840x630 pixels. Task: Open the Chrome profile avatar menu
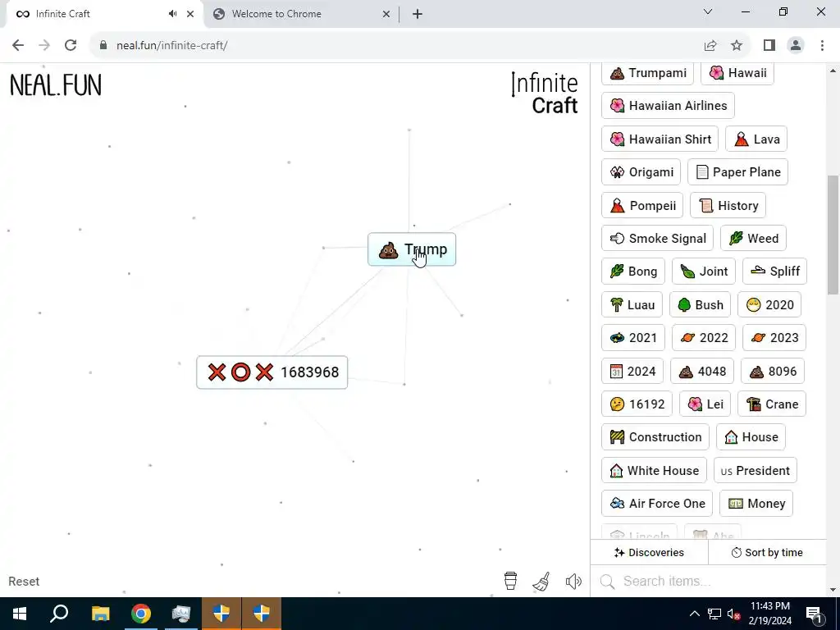tap(796, 46)
